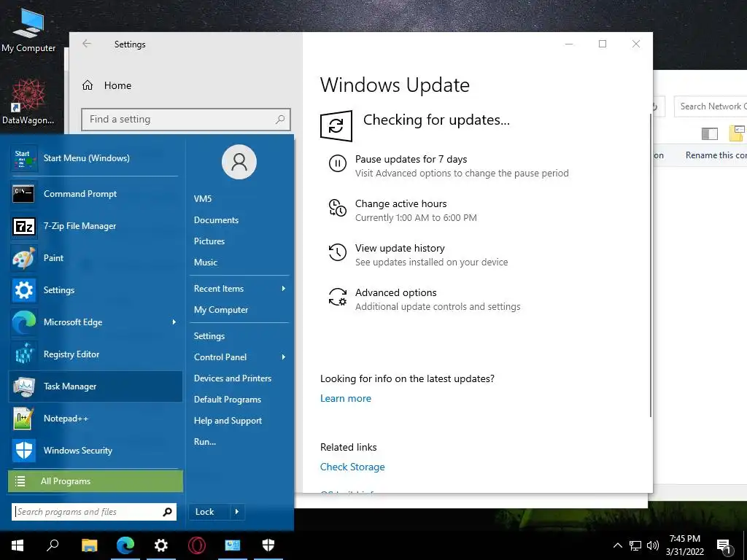
Task: Click the user account avatar picture
Action: coord(239,162)
